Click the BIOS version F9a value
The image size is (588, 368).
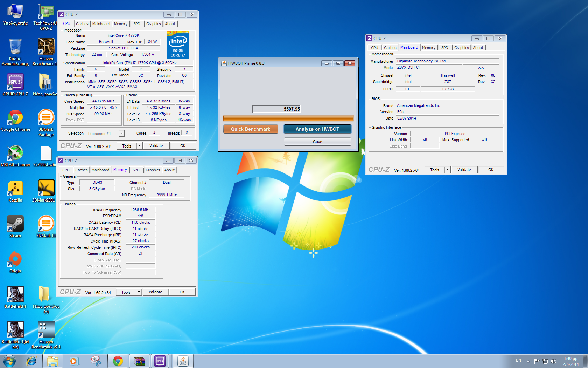pyautogui.click(x=448, y=112)
